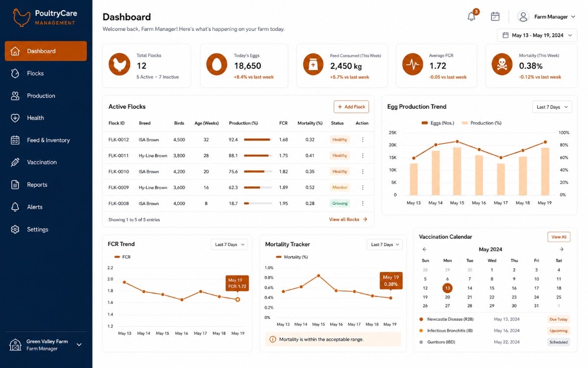Click the May 15 egg production bar
The height and width of the screenshot is (368, 588).
(457, 171)
